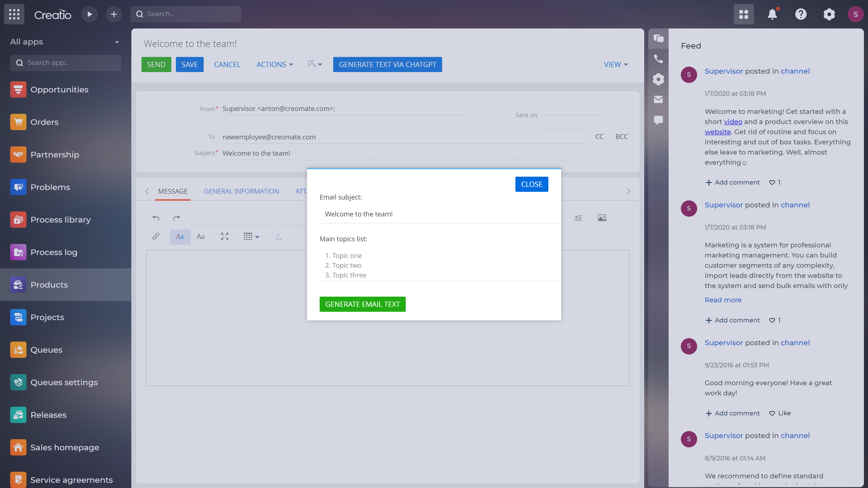Open the video link in the feed post
Image resolution: width=868 pixels, height=488 pixels.
[x=733, y=122]
